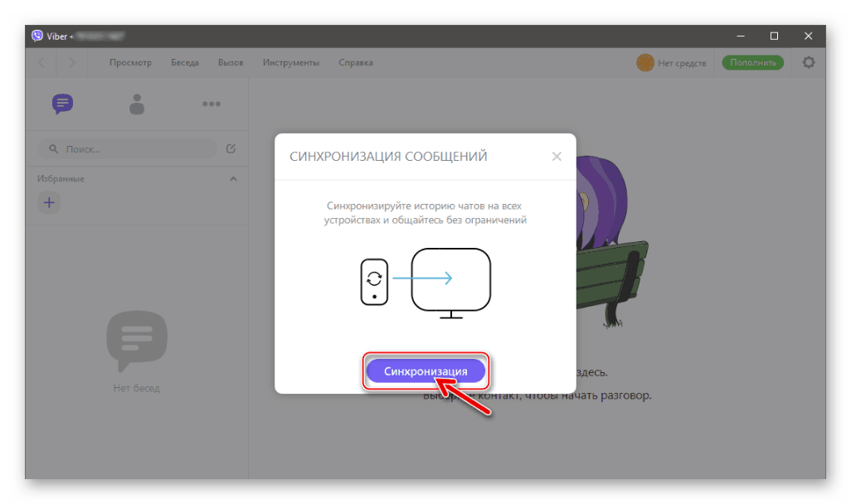Click the back navigation arrow
This screenshot has width=851, height=504.
point(41,62)
